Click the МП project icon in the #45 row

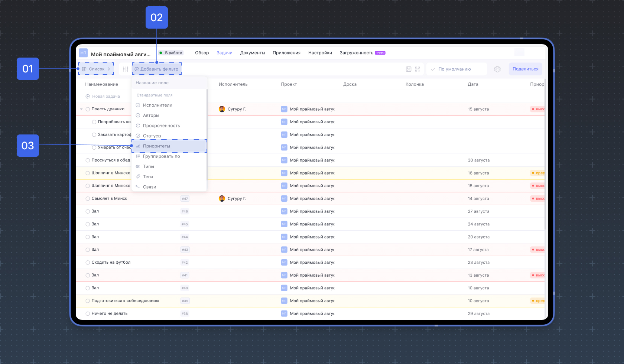[x=284, y=224]
